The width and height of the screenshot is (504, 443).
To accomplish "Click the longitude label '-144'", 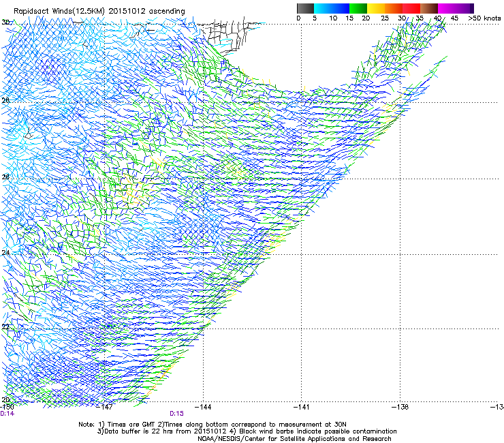I will (204, 407).
